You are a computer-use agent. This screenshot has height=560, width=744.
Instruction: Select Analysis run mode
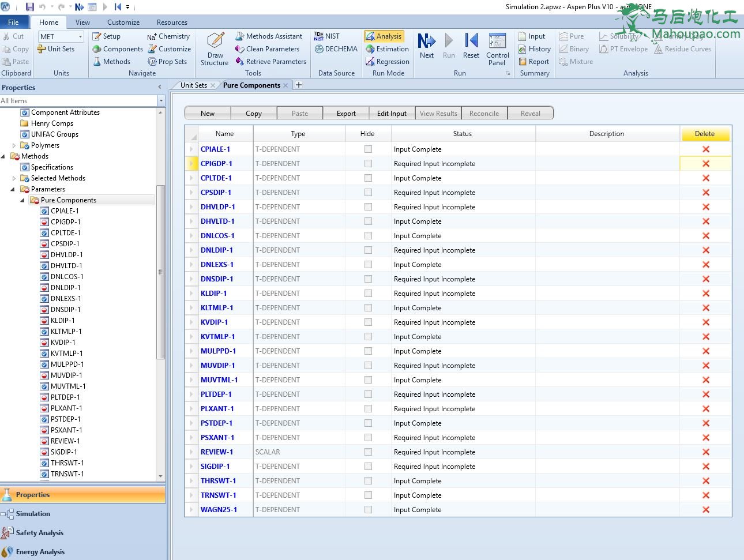coord(384,36)
